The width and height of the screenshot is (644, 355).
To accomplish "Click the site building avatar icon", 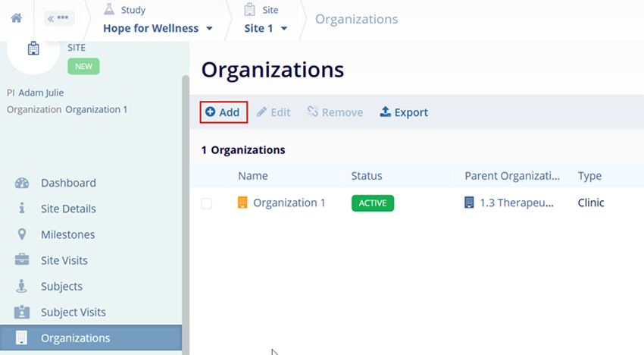I will [33, 49].
